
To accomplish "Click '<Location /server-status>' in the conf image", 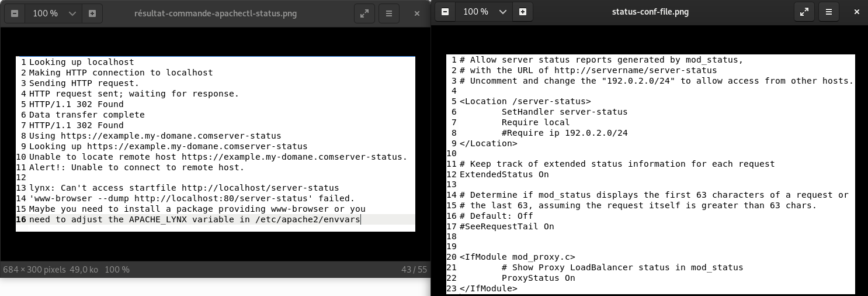I will pyautogui.click(x=525, y=101).
